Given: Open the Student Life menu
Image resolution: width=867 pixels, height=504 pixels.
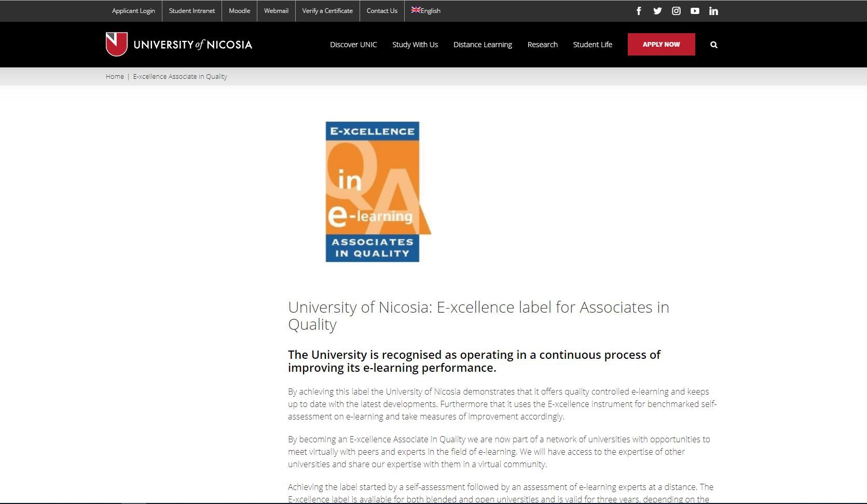Looking at the screenshot, I should point(593,45).
